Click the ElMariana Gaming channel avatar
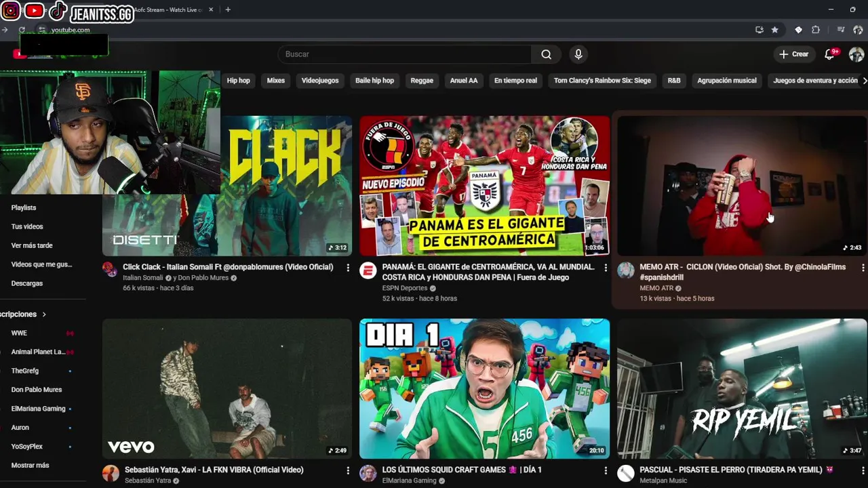This screenshot has width=868, height=488. (368, 473)
